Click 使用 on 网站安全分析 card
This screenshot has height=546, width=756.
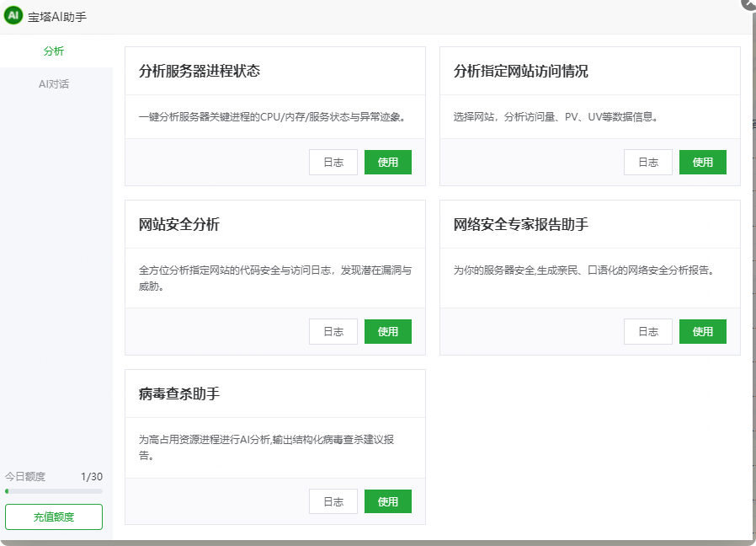(388, 331)
